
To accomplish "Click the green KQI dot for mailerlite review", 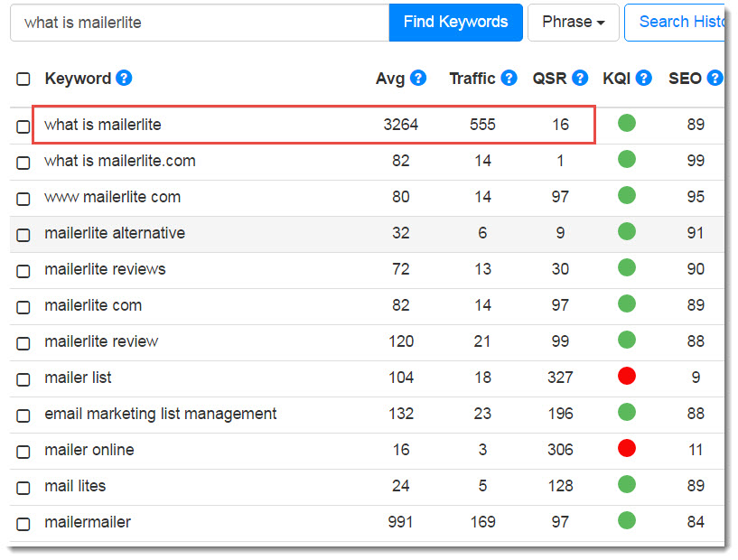I will point(627,340).
